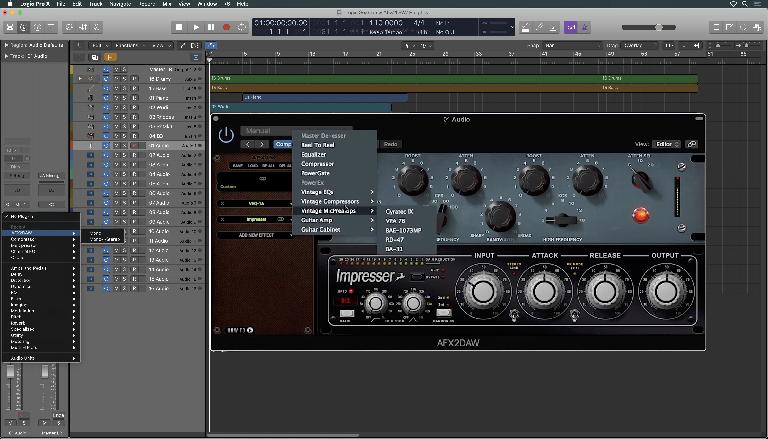Choose VPA 76 preamp
The width and height of the screenshot is (768, 439).
point(407,221)
